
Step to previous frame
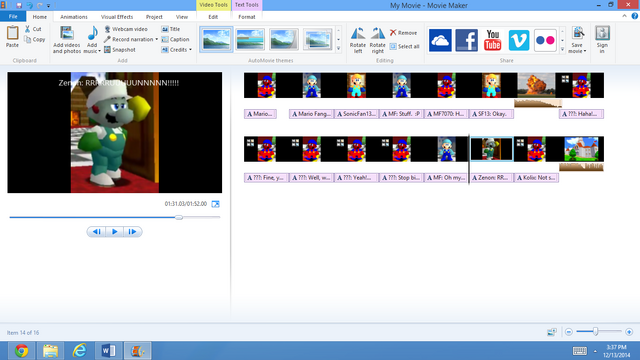coord(97,232)
